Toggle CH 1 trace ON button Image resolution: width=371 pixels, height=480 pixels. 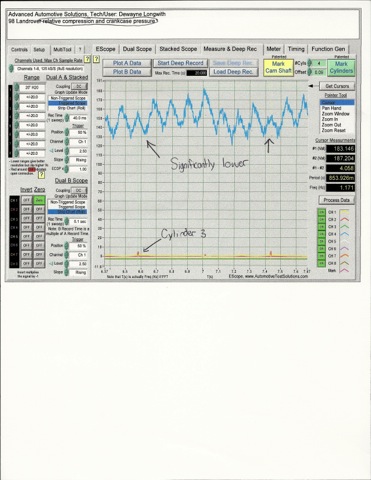click(x=322, y=212)
